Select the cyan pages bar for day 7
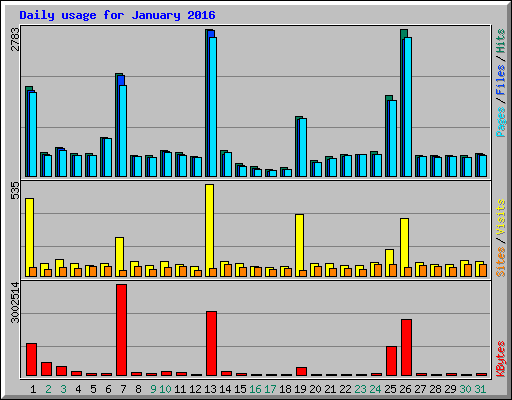The width and height of the screenshot is (512, 400). pos(123,131)
